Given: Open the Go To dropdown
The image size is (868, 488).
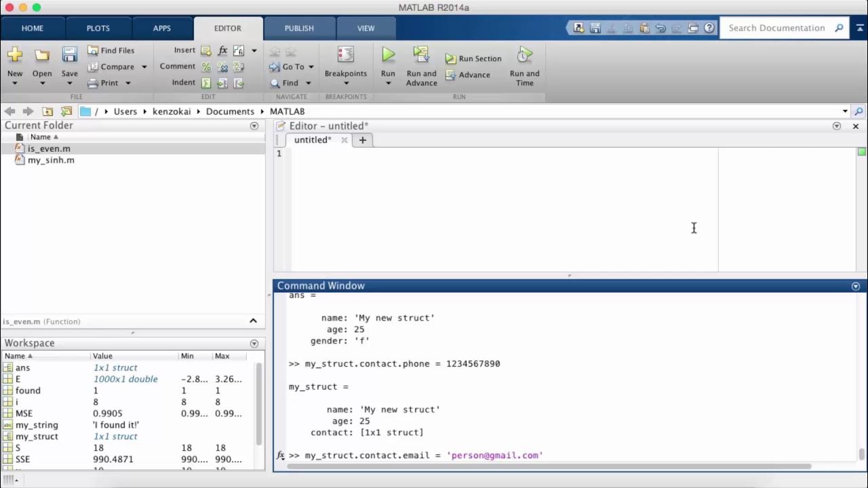Looking at the screenshot, I should coord(311,67).
